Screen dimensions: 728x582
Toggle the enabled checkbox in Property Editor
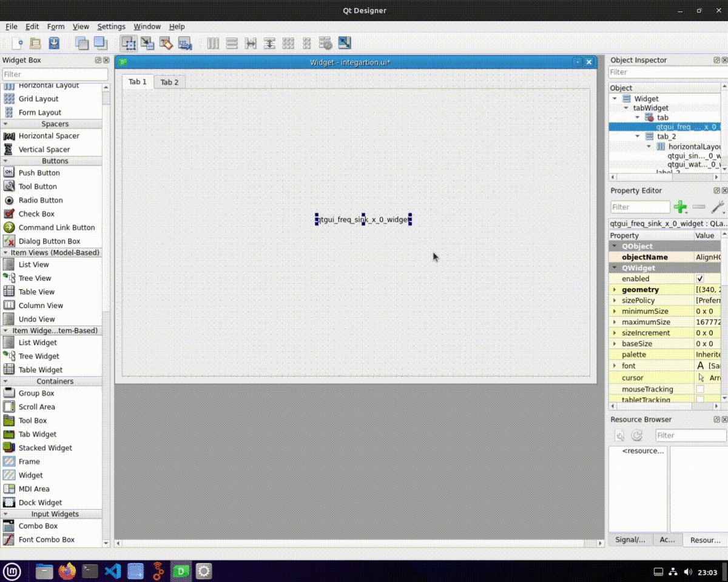point(700,279)
